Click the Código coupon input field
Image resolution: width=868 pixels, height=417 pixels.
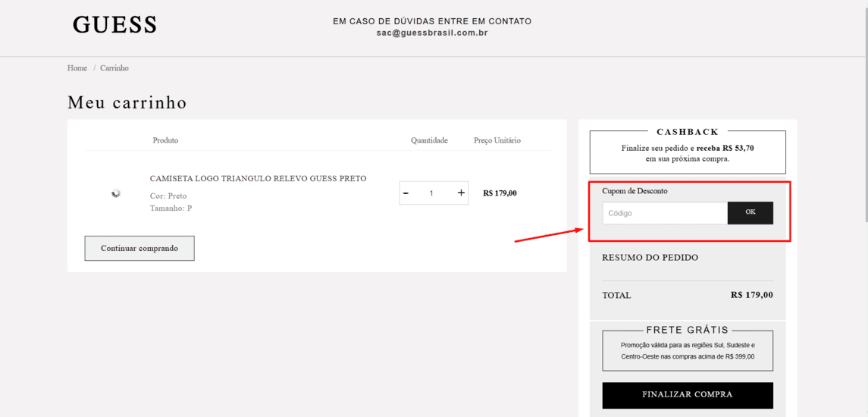[665, 212]
